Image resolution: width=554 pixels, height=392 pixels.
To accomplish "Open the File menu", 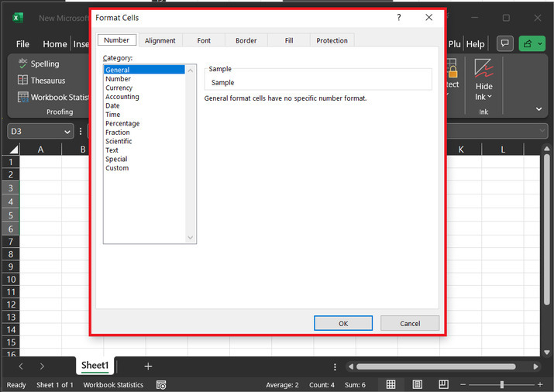I will pyautogui.click(x=22, y=44).
